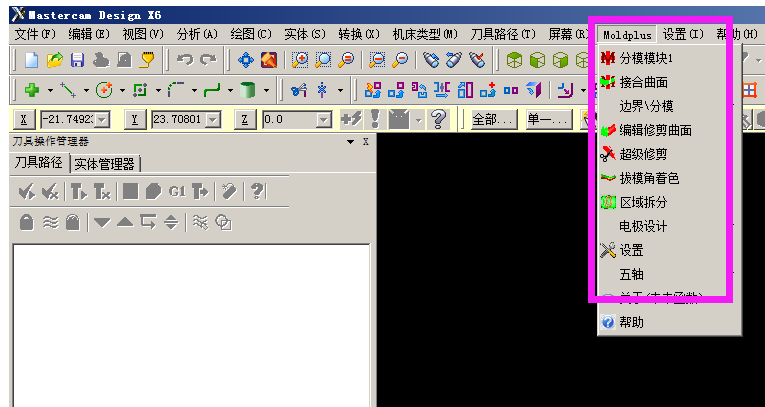Open the 绘图(C) menu
The image size is (765, 407).
251,34
